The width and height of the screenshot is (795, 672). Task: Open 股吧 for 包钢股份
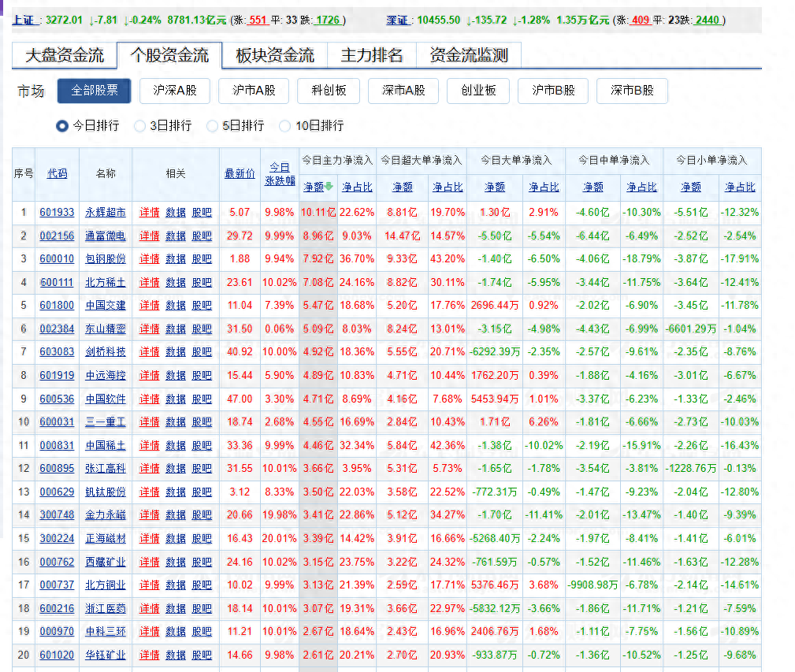(x=202, y=258)
